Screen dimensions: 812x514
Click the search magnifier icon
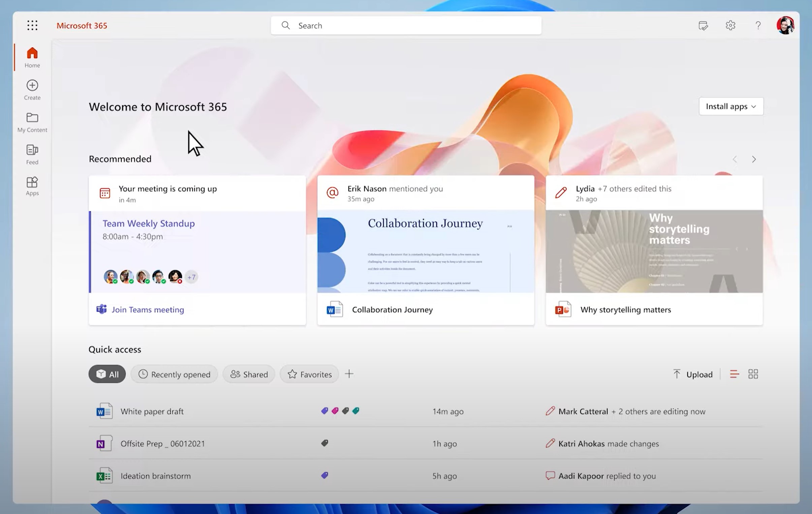click(x=286, y=25)
